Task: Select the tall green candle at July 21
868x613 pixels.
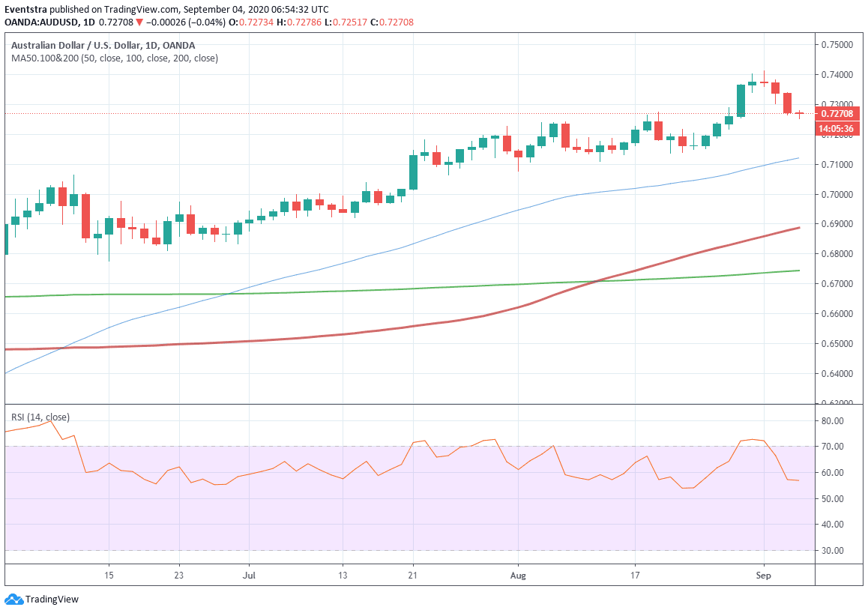Action: (413, 172)
